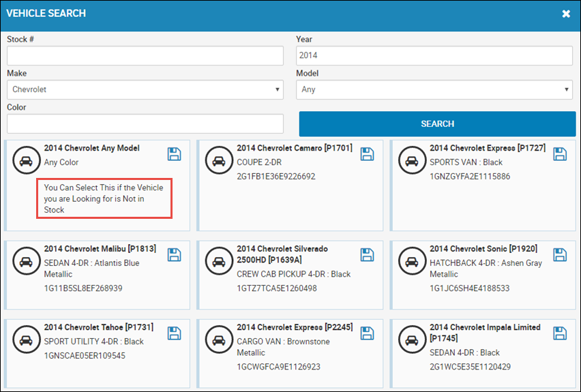Screen dimensions: 581x392
Task: Select 2014 Chevrolet Camaro [P1701] title
Action: (295, 148)
